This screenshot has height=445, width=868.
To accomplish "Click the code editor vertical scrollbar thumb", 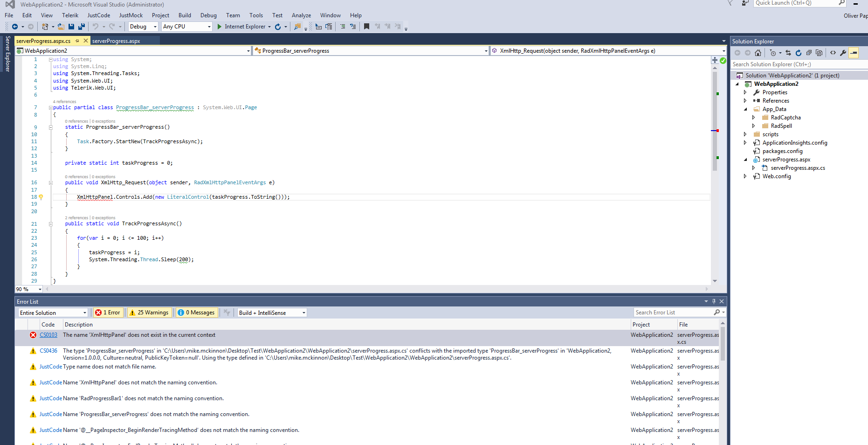I will (715, 121).
